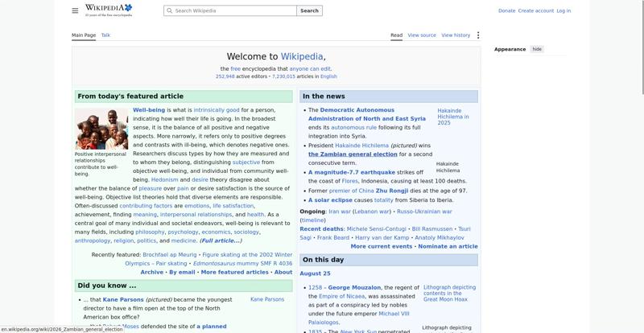
Task: Open the Zambian general election link
Action: pos(353,154)
